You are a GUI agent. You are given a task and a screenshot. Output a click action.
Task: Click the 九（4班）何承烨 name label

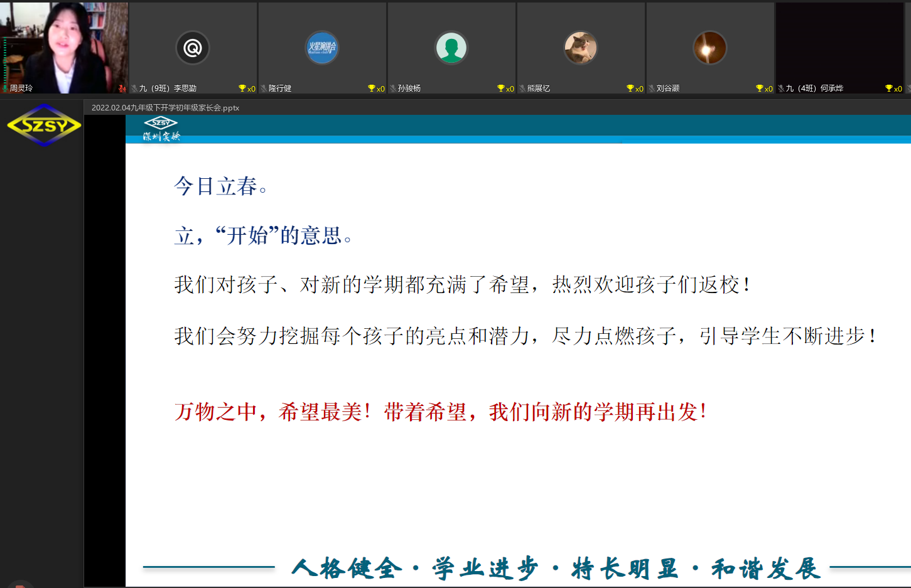(x=814, y=88)
